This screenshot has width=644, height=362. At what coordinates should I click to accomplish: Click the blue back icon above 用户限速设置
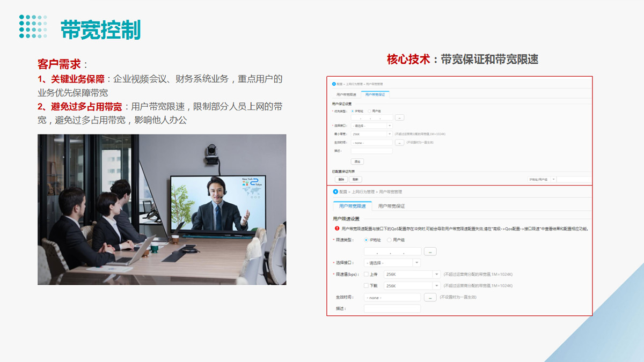click(335, 191)
